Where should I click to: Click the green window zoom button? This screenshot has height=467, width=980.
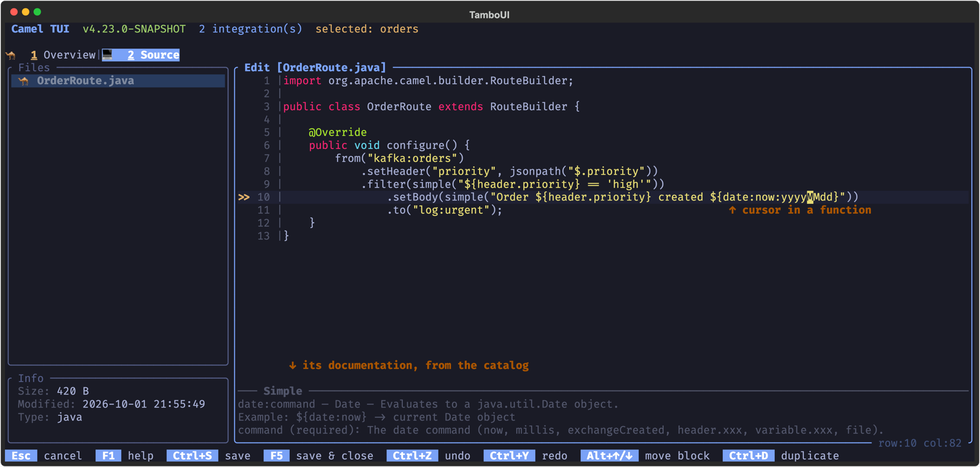37,12
